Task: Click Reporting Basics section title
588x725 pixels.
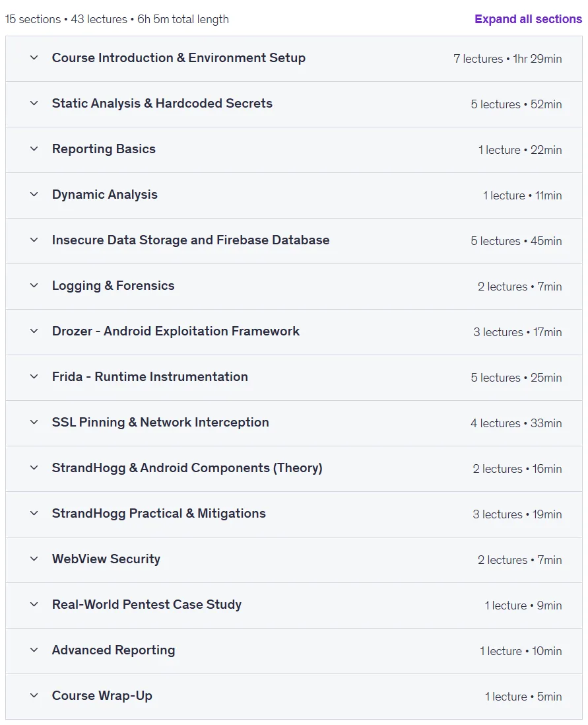Action: point(104,149)
